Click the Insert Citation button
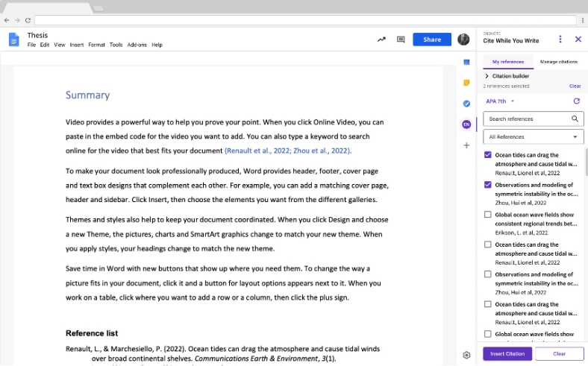The image size is (588, 366). [x=507, y=353]
